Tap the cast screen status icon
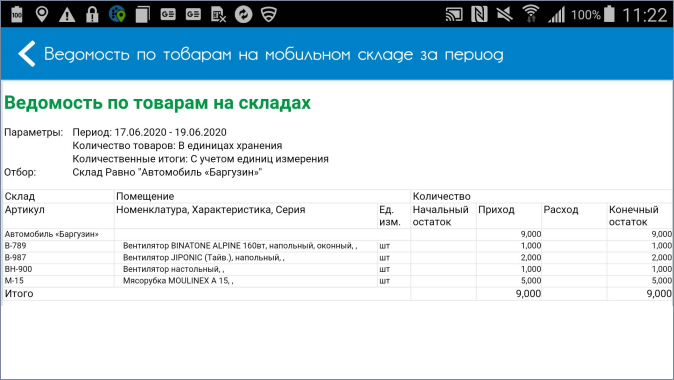Viewport: 674px width, 380px height. [x=454, y=15]
